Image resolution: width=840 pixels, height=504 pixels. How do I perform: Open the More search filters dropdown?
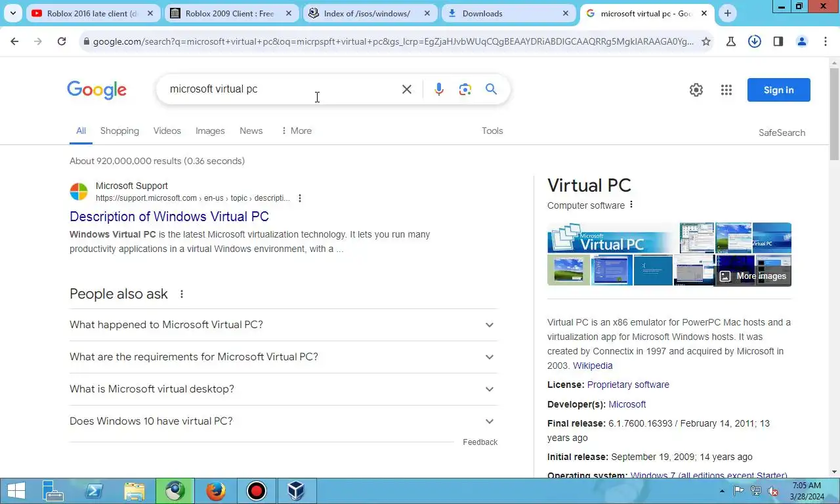tap(296, 131)
